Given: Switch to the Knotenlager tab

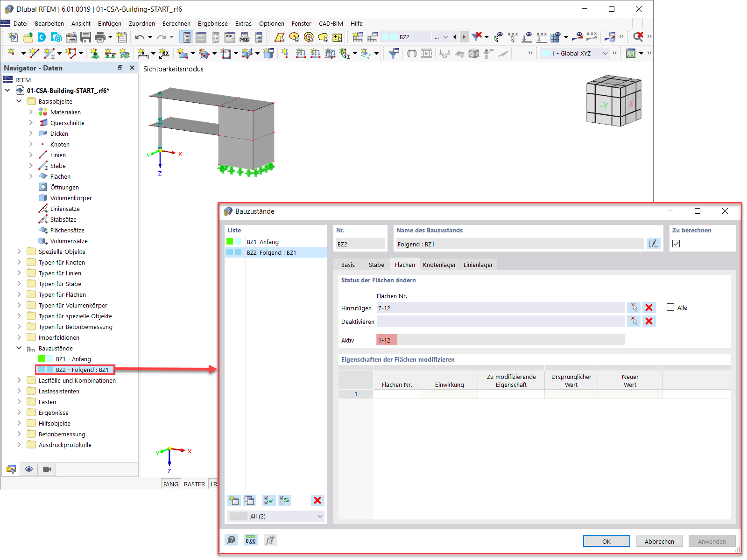Looking at the screenshot, I should 439,265.
